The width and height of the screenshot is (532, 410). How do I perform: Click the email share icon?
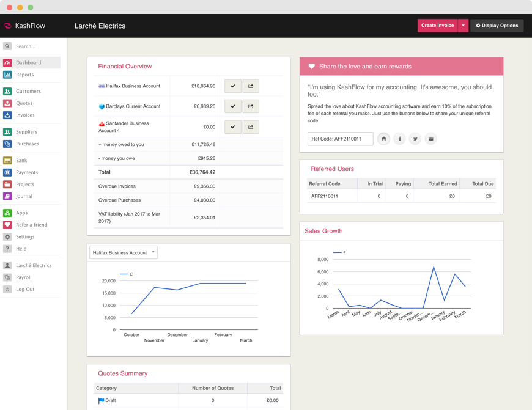[431, 139]
